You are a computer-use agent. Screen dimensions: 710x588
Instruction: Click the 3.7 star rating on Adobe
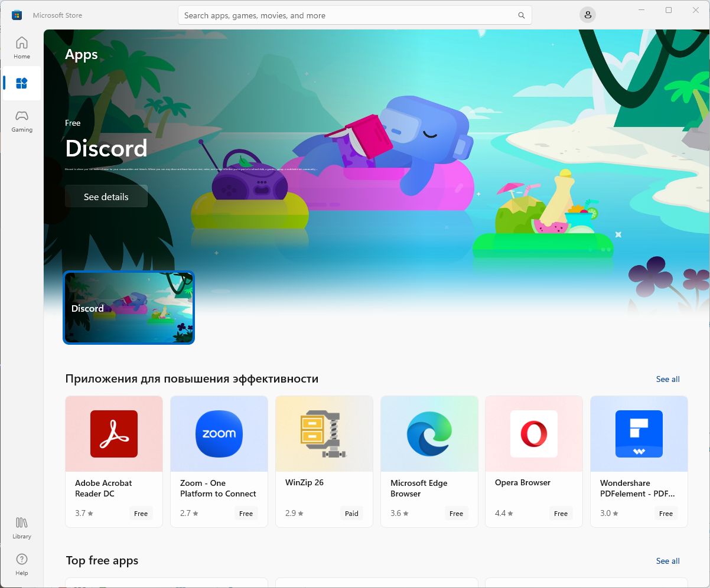click(84, 513)
